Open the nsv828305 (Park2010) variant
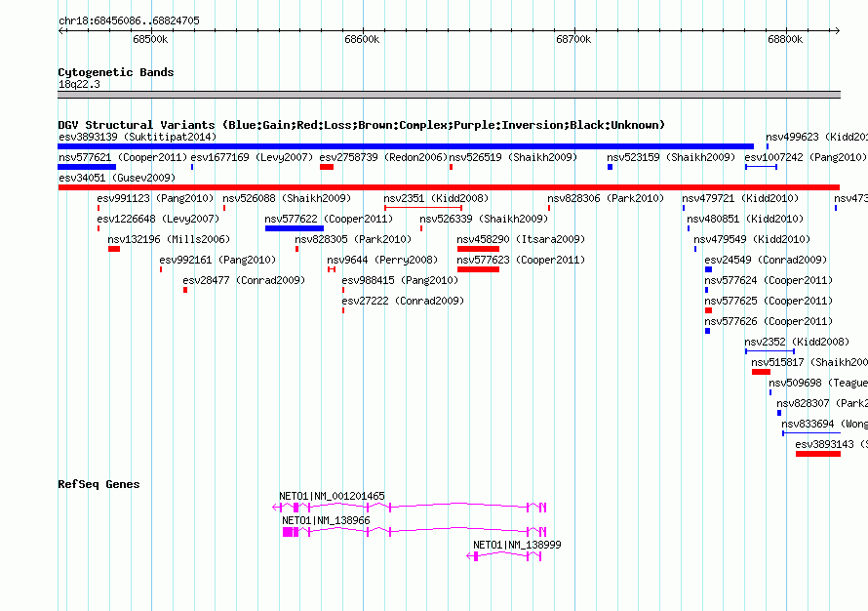 tap(353, 239)
